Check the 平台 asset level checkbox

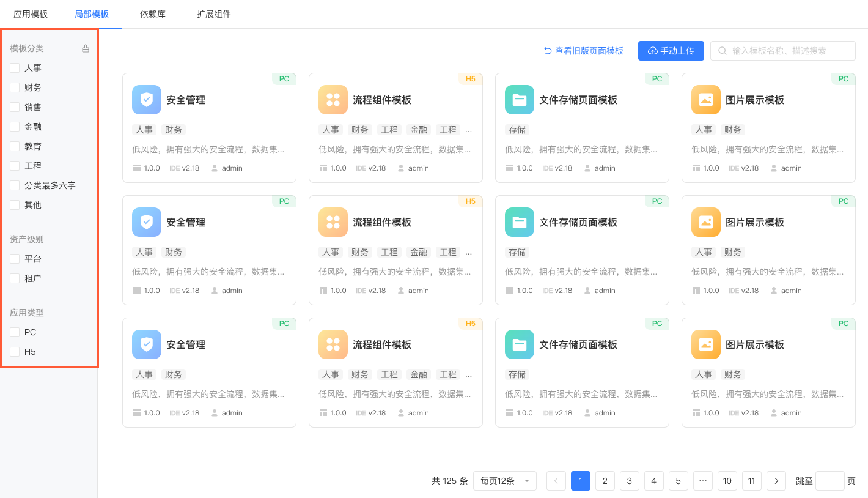pyautogui.click(x=15, y=259)
